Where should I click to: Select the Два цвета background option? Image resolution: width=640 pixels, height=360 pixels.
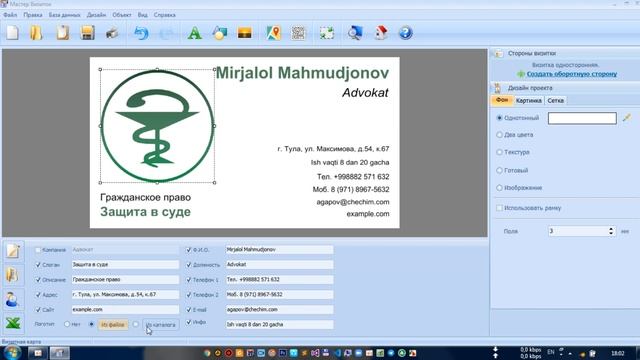point(499,135)
